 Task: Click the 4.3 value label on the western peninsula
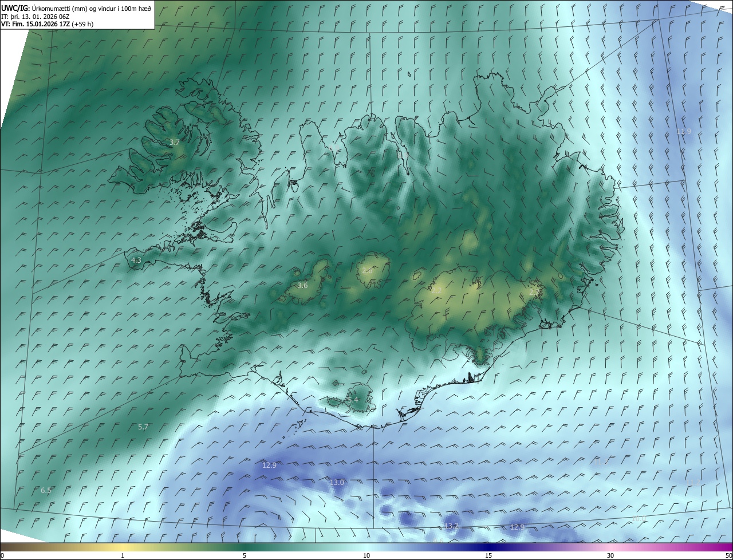coord(136,260)
